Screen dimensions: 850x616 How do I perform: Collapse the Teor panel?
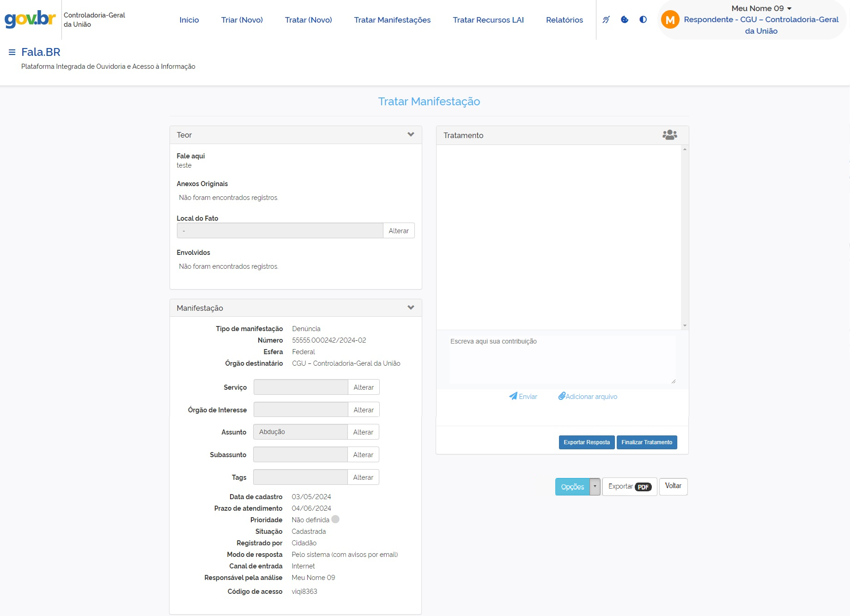(411, 134)
